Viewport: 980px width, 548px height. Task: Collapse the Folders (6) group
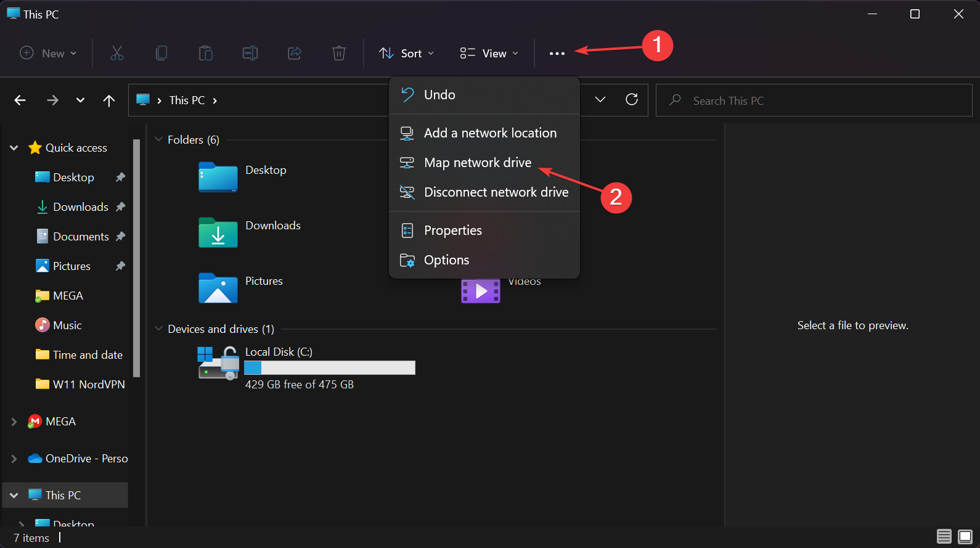(158, 139)
